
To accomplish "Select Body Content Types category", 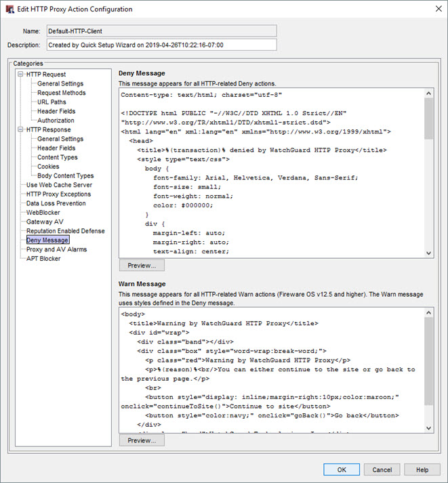I will (x=65, y=175).
